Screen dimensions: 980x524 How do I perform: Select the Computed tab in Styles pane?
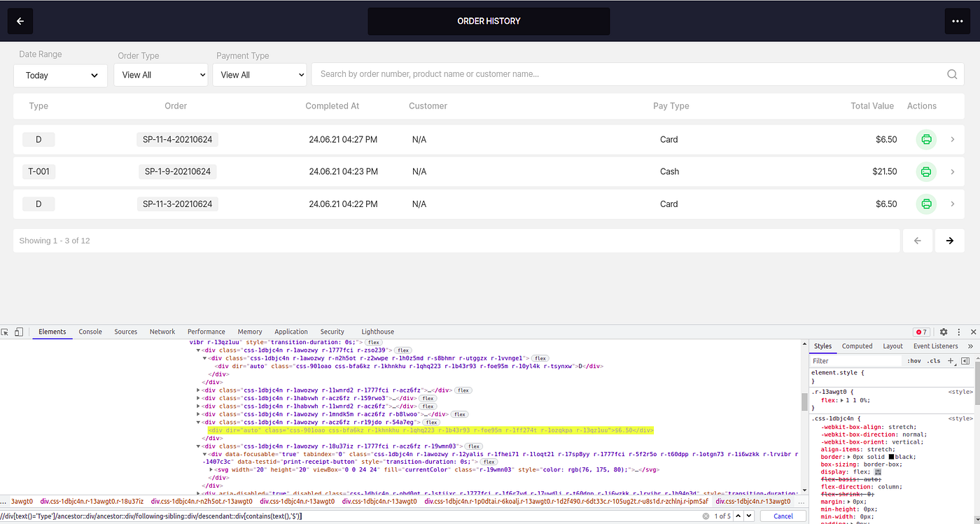(x=857, y=345)
